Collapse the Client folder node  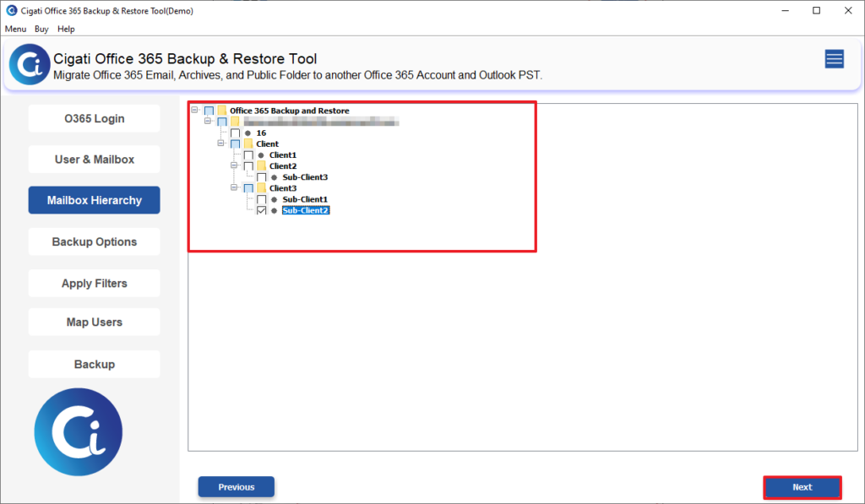[221, 143]
